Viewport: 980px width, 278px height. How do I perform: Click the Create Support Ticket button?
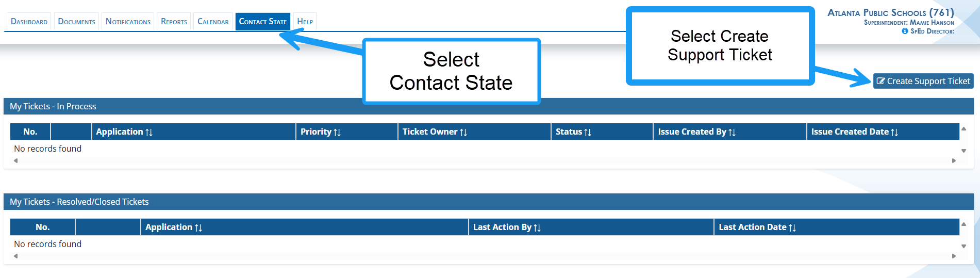tap(923, 81)
